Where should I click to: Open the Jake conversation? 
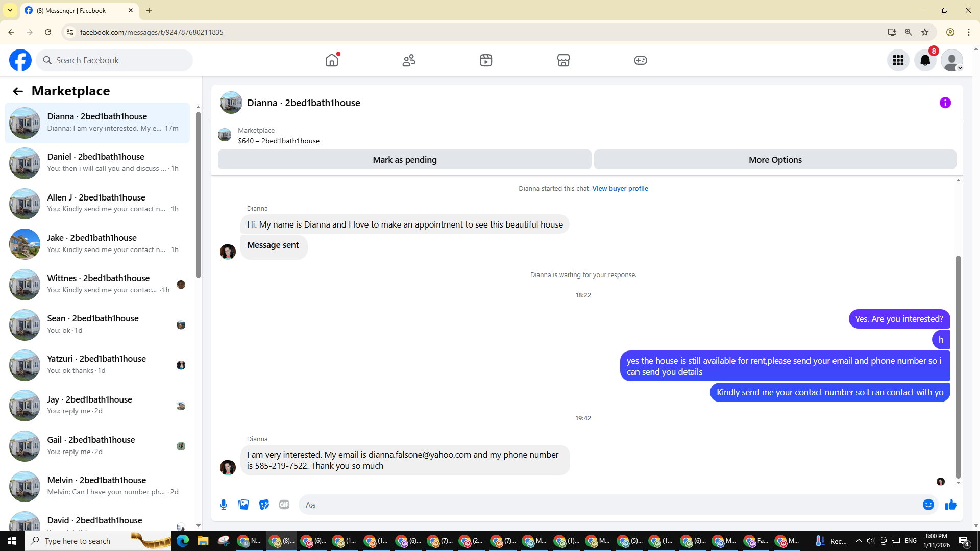click(97, 244)
